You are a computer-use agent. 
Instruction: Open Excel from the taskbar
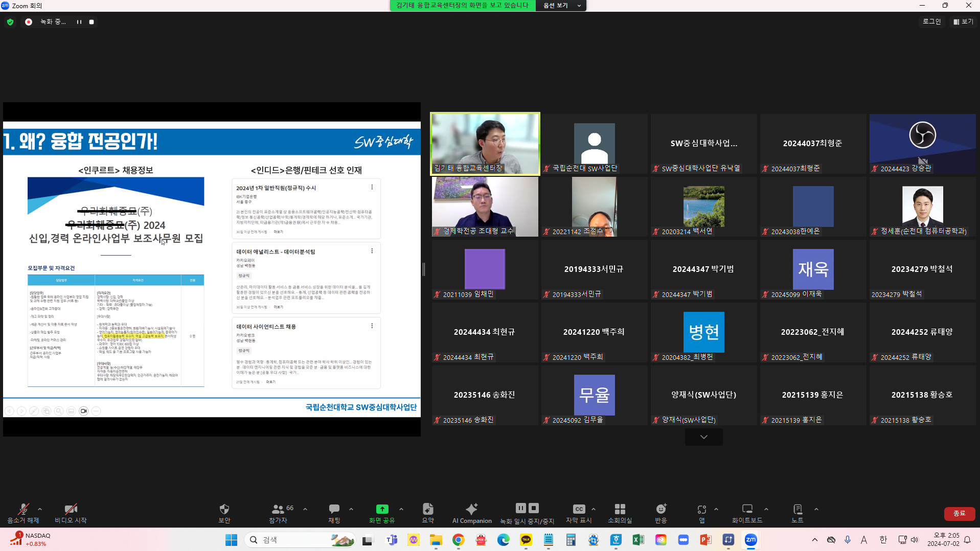pyautogui.click(x=638, y=540)
